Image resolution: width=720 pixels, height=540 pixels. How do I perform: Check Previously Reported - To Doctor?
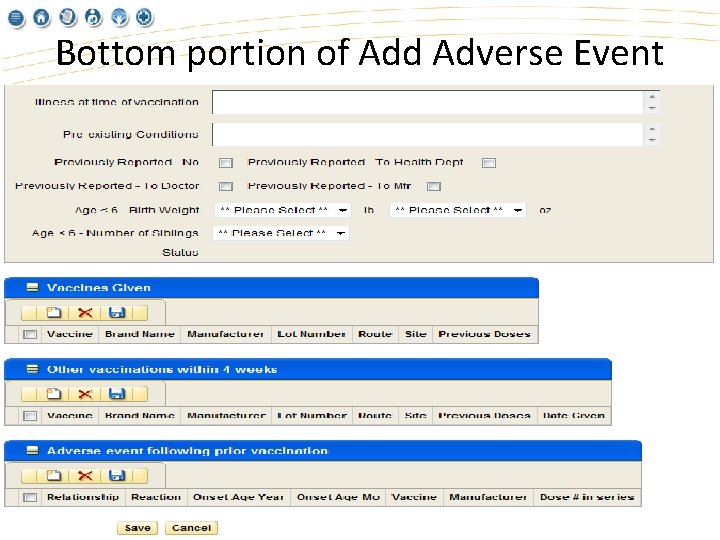225,186
